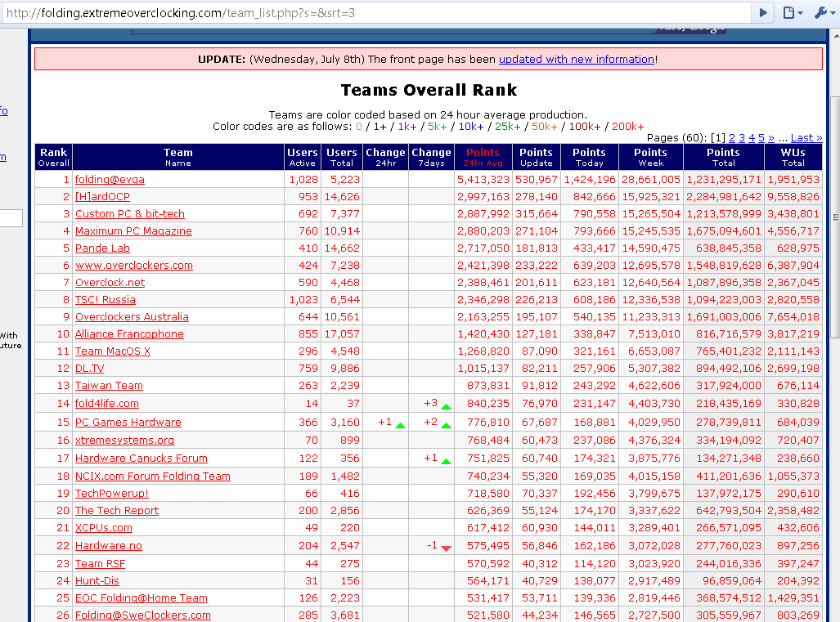The height and width of the screenshot is (622, 840).
Task: Open NCIX.com Forum Folding Team link
Action: tap(153, 477)
